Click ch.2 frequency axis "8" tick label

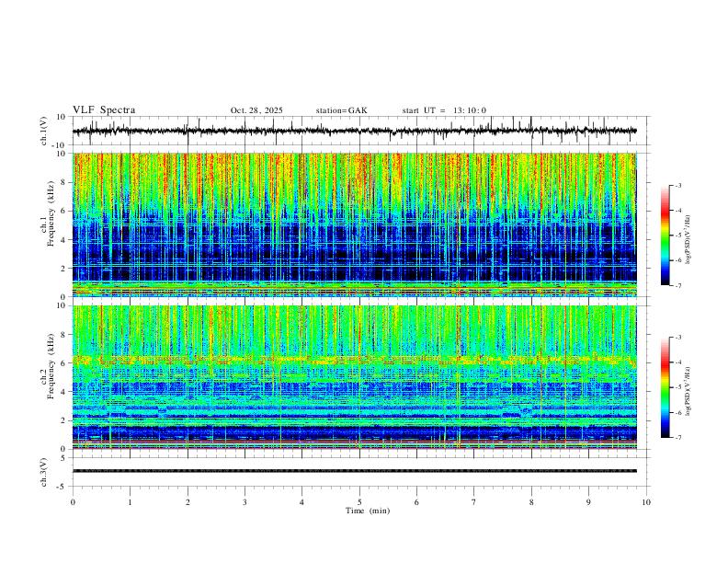click(63, 335)
